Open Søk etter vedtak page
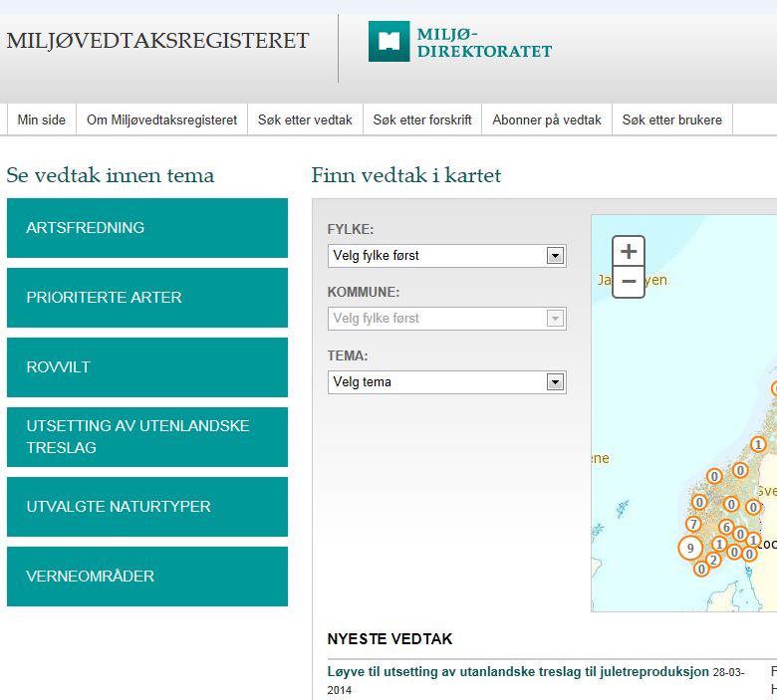The image size is (777, 700). pyautogui.click(x=305, y=119)
